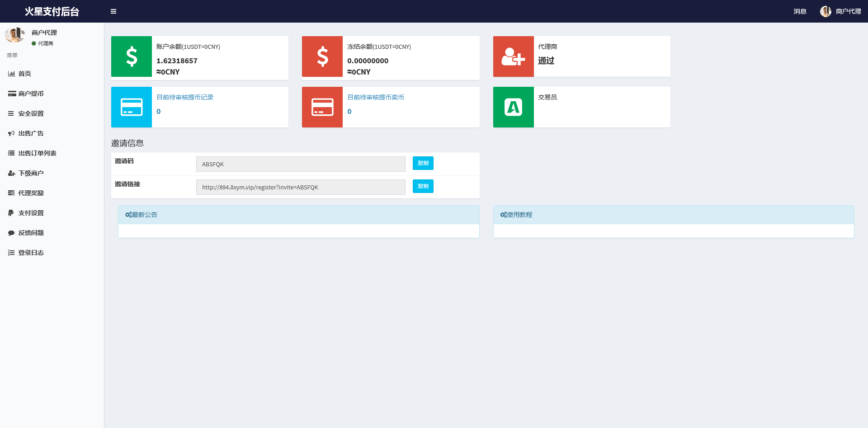
Task: Click the user avatar in the top bar
Action: (x=826, y=11)
